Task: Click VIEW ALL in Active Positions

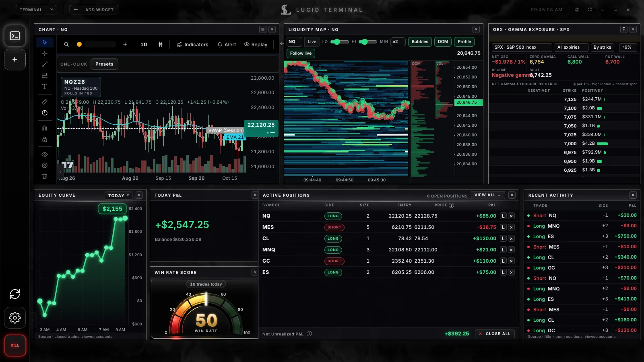Action: click(488, 195)
